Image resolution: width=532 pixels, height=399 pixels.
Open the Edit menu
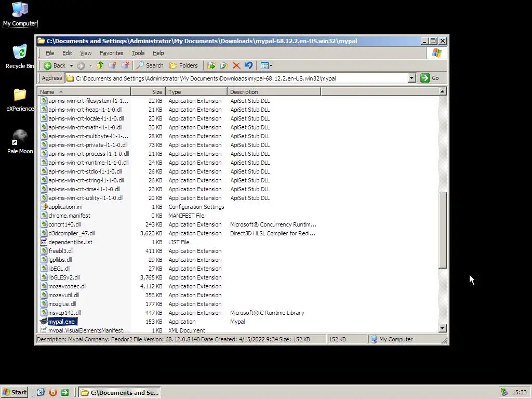(67, 53)
